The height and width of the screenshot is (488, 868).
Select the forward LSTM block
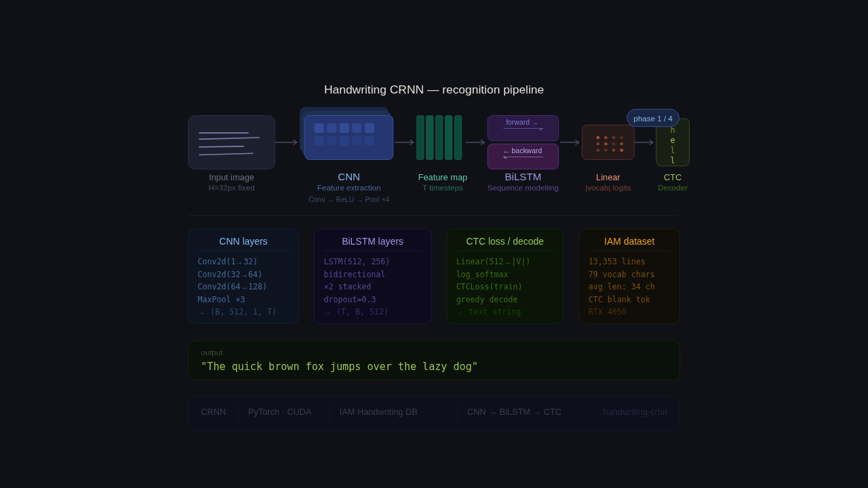click(523, 127)
